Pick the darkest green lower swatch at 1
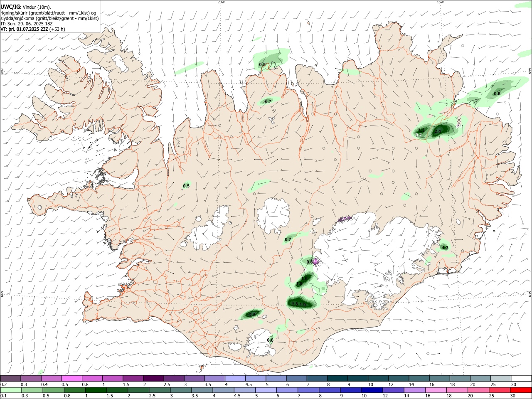This screenshot has width=532, height=399. pos(96,390)
